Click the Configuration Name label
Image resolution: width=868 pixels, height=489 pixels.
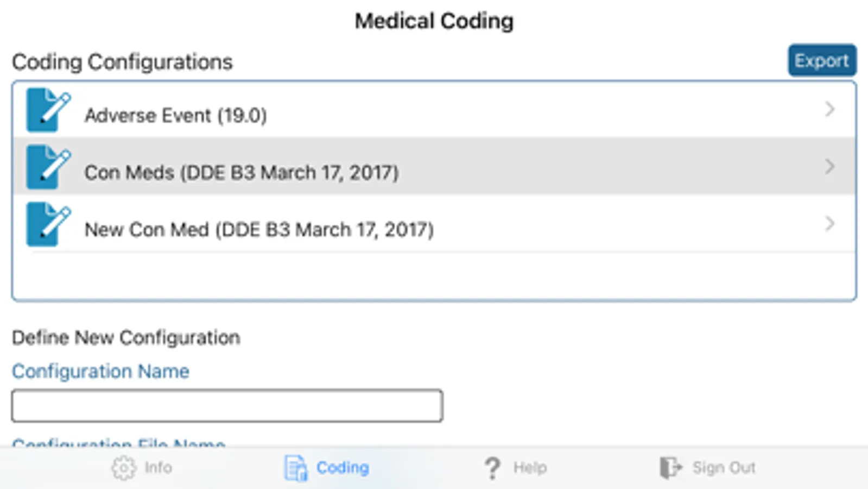tap(100, 372)
